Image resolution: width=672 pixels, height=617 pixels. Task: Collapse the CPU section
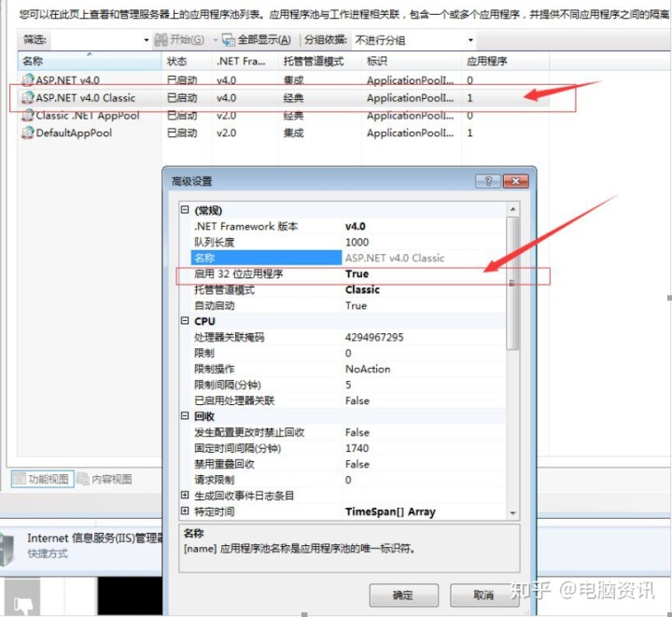pos(185,320)
